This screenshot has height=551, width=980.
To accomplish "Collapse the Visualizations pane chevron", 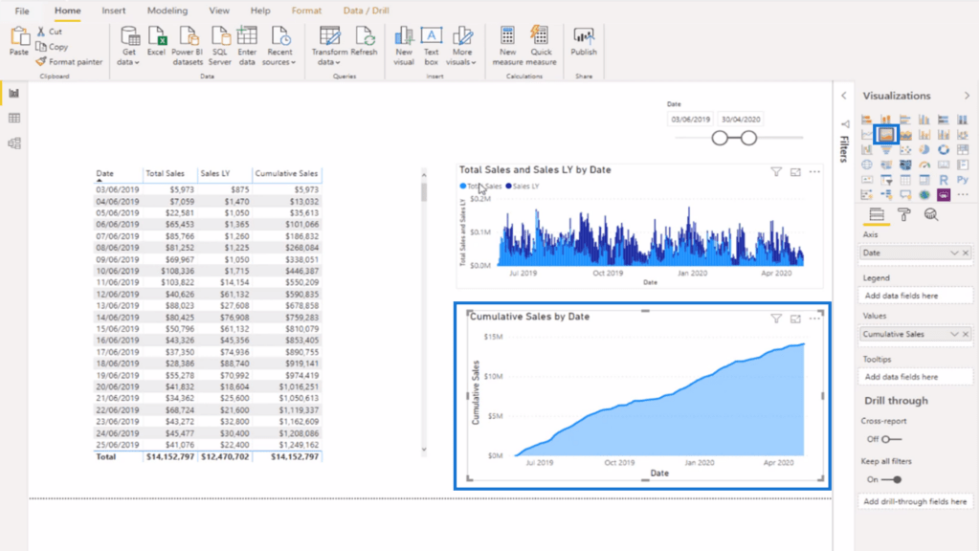I will [x=967, y=96].
